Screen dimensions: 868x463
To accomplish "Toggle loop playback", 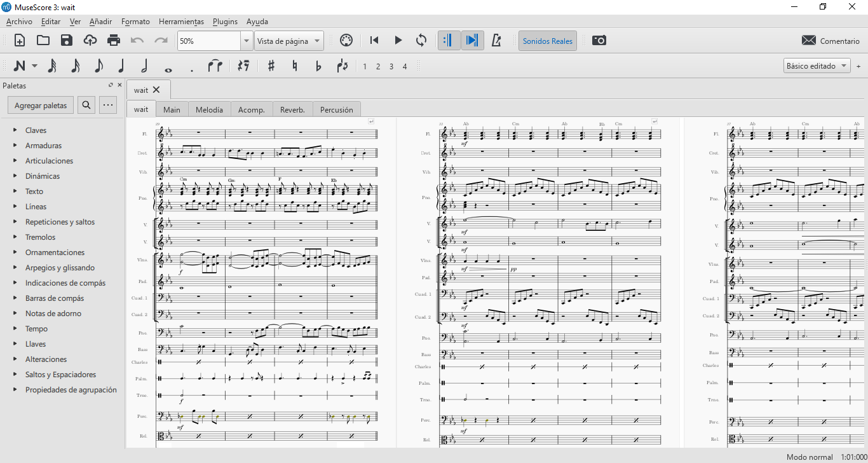I will pos(421,41).
